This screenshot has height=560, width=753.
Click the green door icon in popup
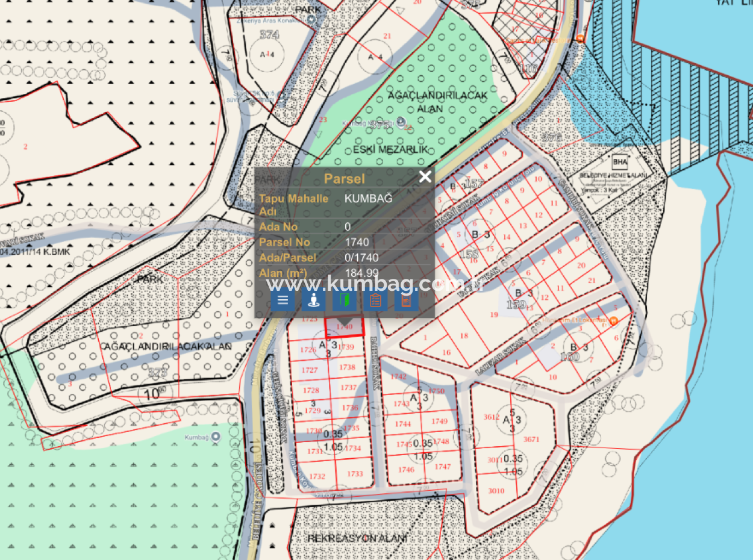click(345, 299)
